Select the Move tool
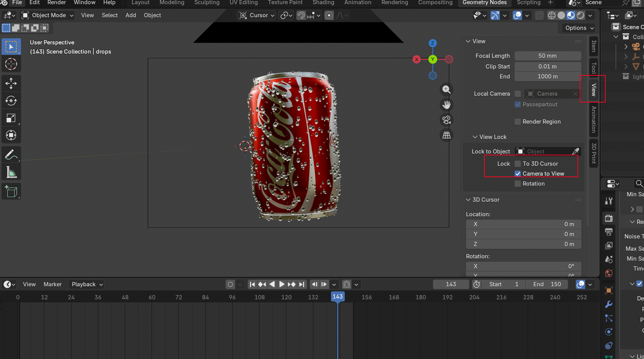The width and height of the screenshot is (644, 359). coord(11,83)
